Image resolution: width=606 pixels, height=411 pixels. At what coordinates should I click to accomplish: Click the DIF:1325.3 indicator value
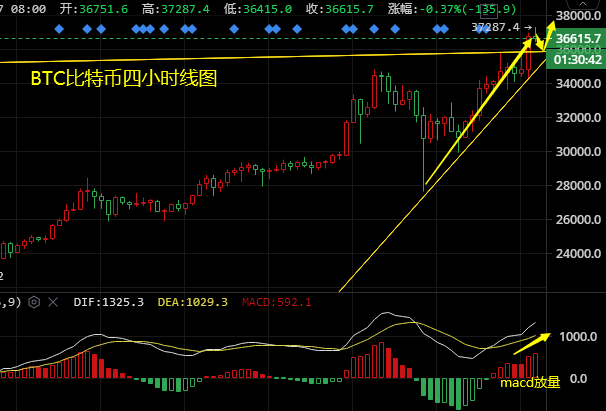pos(109,302)
